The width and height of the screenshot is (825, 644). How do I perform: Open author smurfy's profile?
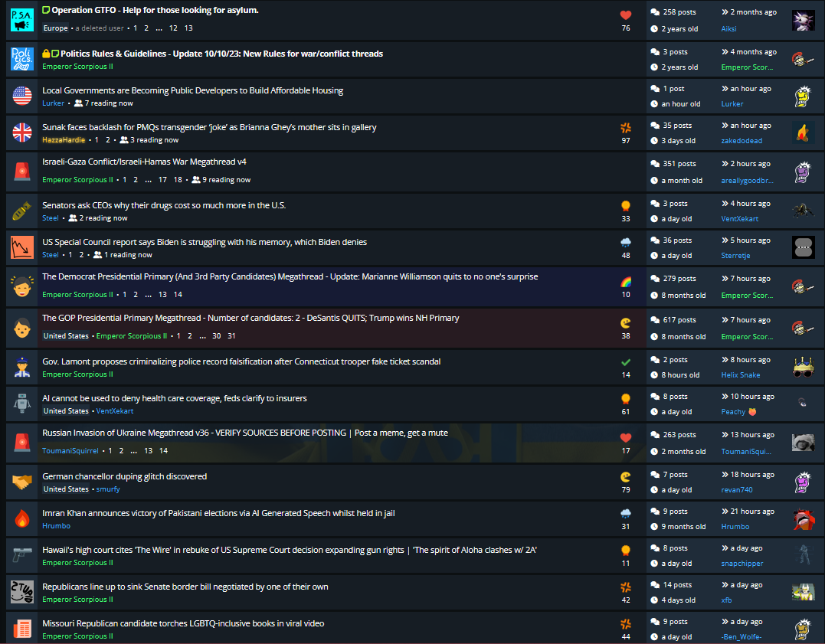coord(108,489)
